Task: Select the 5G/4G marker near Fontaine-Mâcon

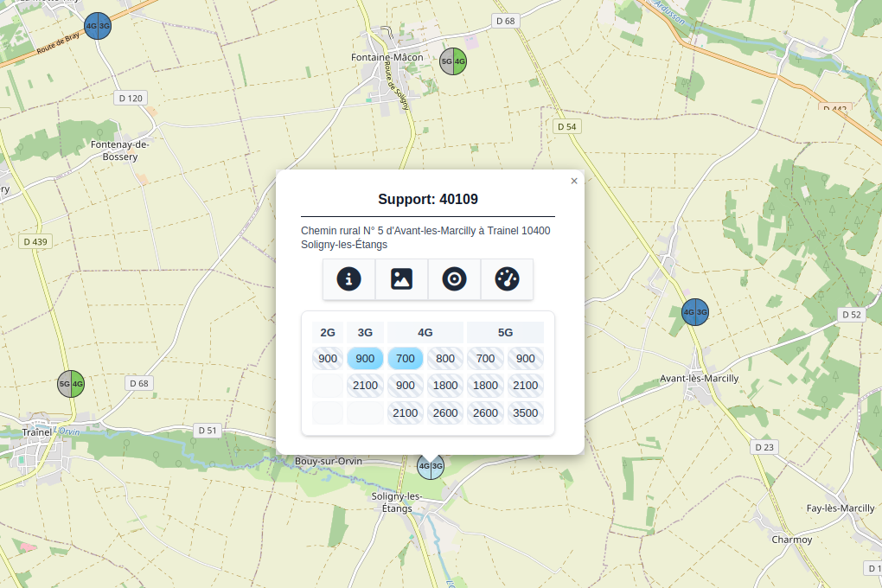Action: coord(453,61)
